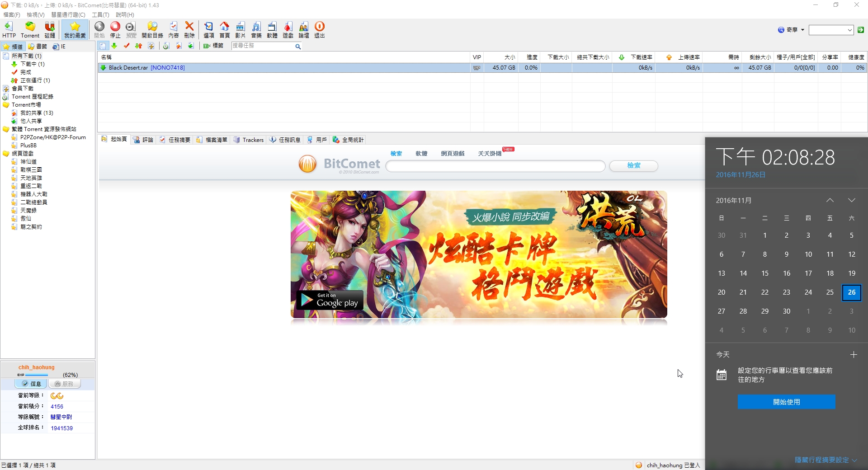Click the 網頁遊戲 link on start page
This screenshot has width=868, height=470.
point(453,154)
